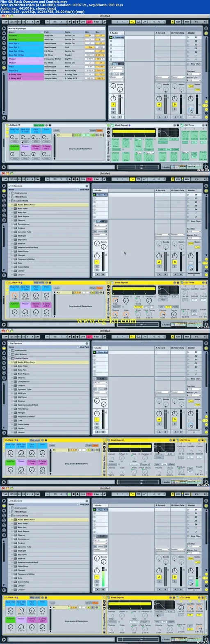Toggle the OVR button in the 00:01:30 frame

[82, 22]
